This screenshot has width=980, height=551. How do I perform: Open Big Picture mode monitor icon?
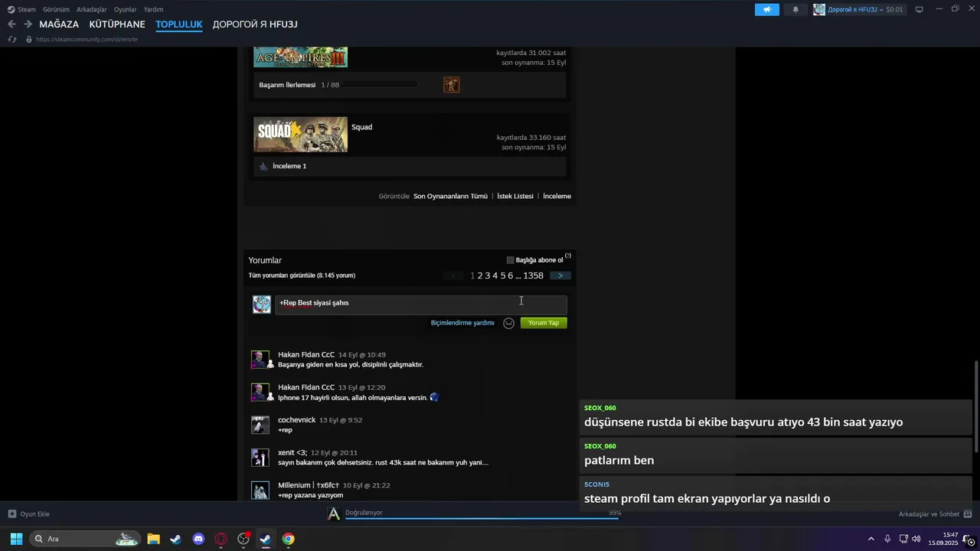click(920, 9)
